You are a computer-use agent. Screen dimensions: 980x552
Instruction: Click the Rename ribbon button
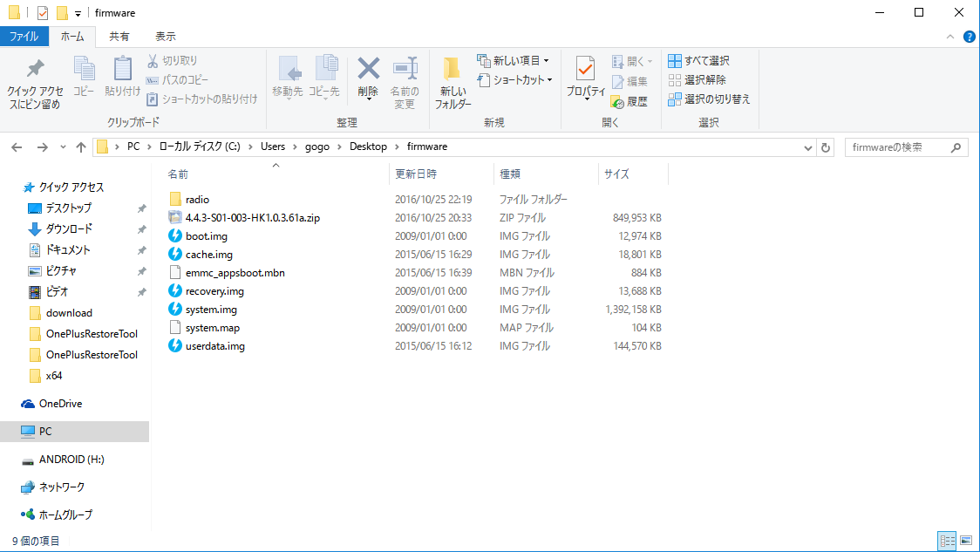click(405, 84)
